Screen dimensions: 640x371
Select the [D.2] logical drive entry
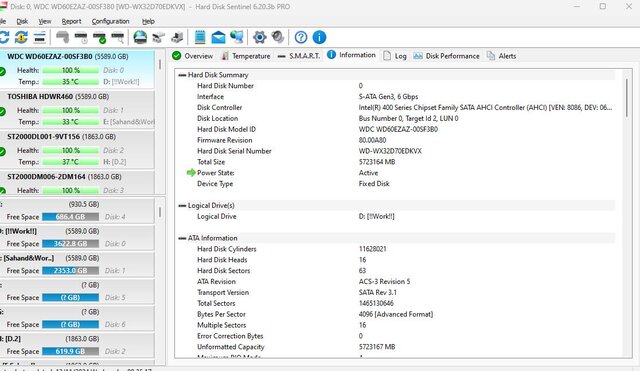[x=77, y=345]
